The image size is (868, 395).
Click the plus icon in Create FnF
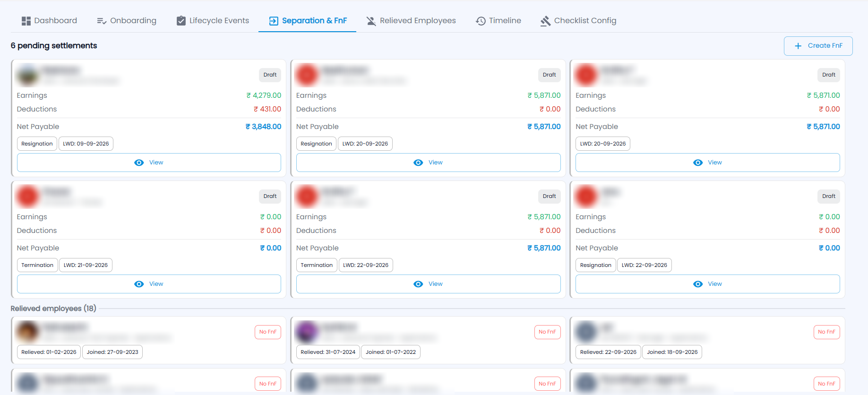[798, 46]
